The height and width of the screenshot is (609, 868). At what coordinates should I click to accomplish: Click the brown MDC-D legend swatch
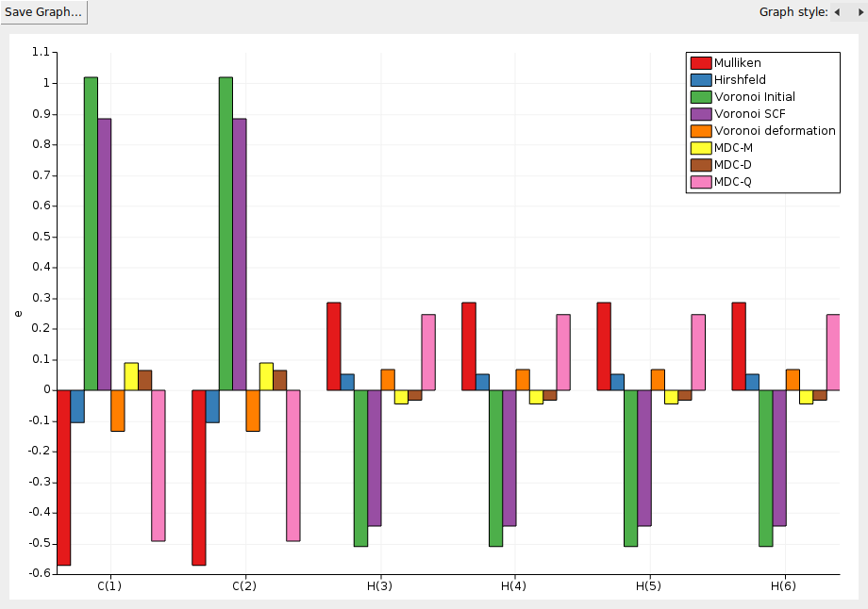[699, 164]
